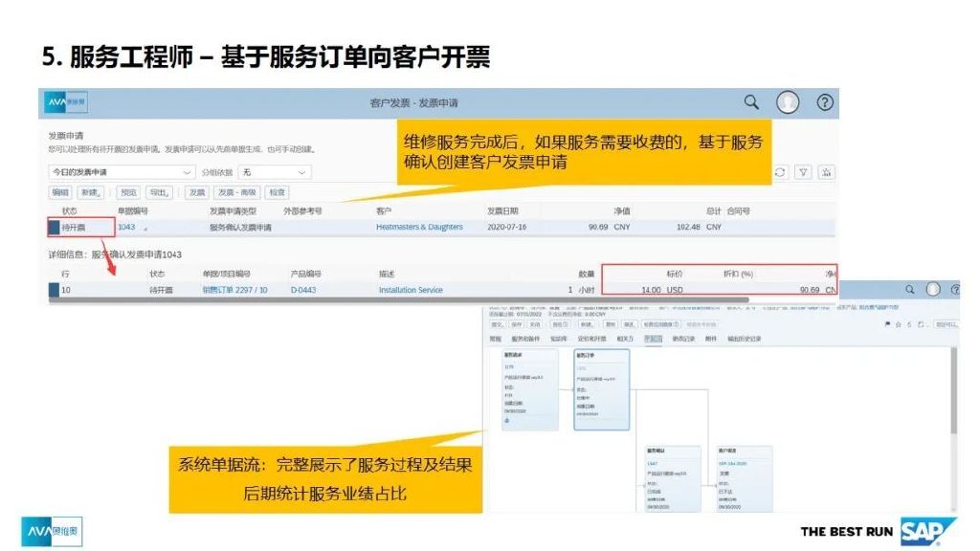Open document number 1043 link

pos(126,227)
